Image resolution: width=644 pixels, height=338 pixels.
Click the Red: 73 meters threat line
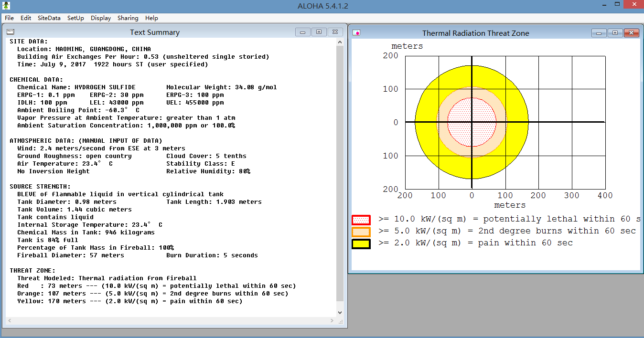157,286
